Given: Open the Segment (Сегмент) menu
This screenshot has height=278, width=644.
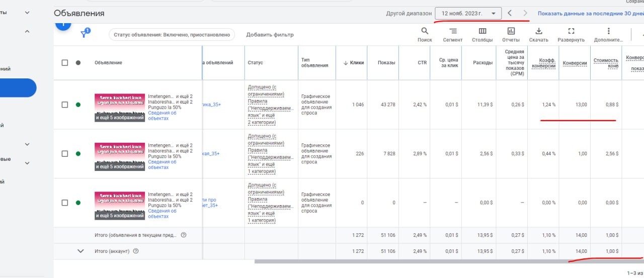Looking at the screenshot, I should click(453, 35).
